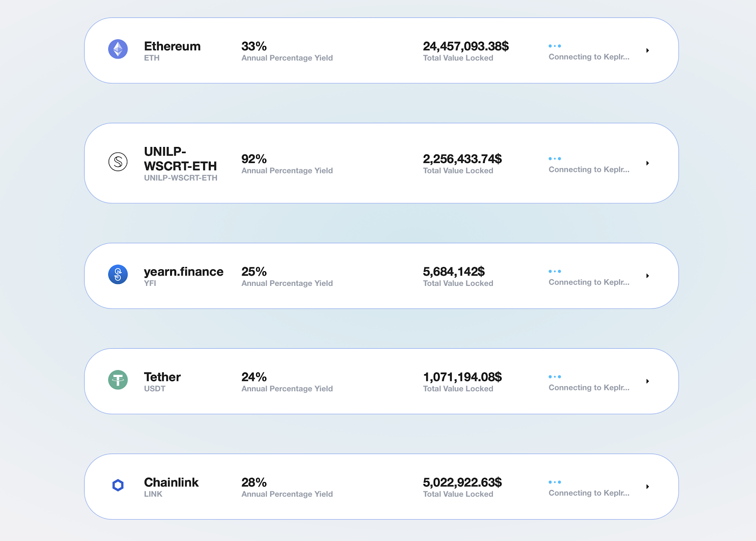This screenshot has width=756, height=541.
Task: Click Connecting to Keplr in UNILP-WSCRT-ETH row
Action: [589, 170]
